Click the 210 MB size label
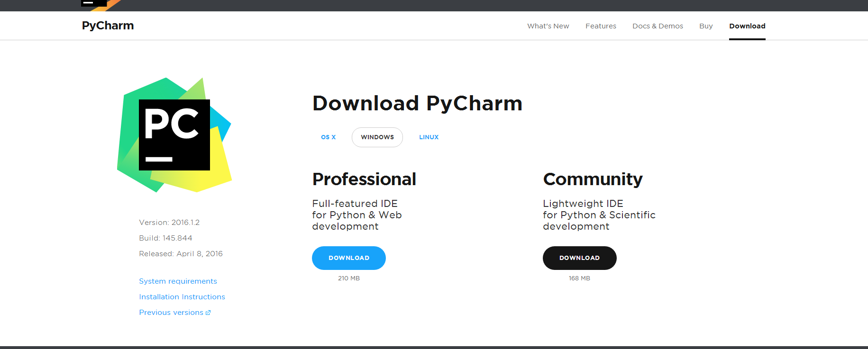 (349, 278)
